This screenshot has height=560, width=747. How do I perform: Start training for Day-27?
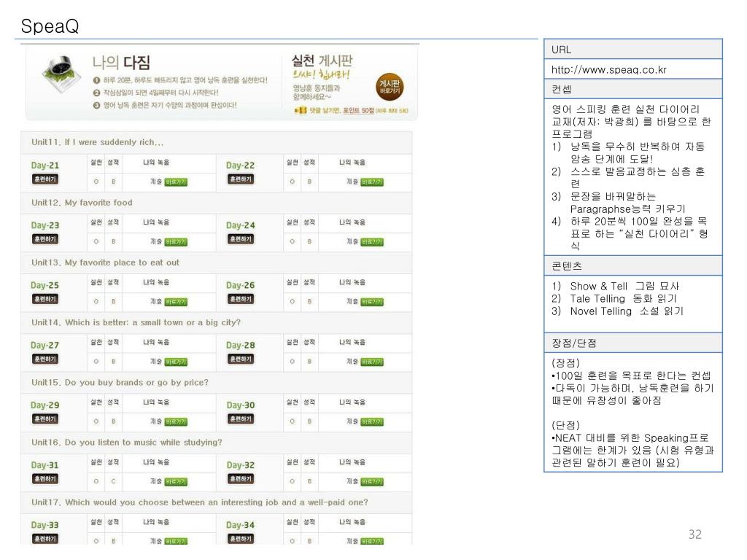pyautogui.click(x=45, y=359)
